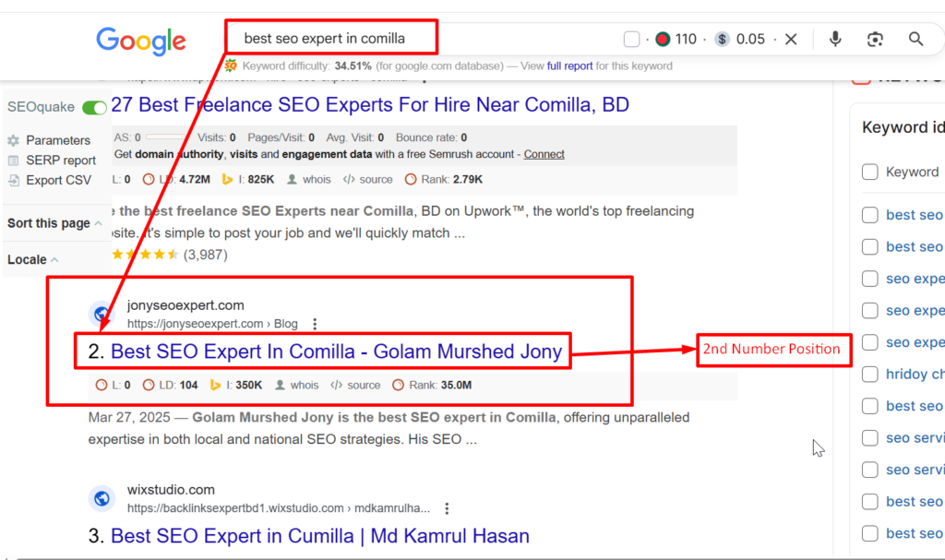Open Google Lens camera search
Image resolution: width=945 pixels, height=560 pixels.
(875, 39)
